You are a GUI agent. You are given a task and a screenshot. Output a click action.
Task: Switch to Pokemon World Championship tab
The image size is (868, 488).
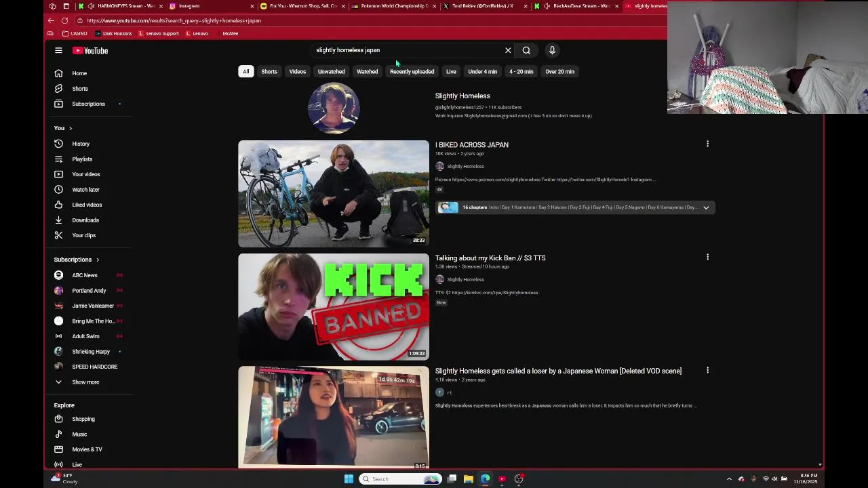click(x=393, y=6)
